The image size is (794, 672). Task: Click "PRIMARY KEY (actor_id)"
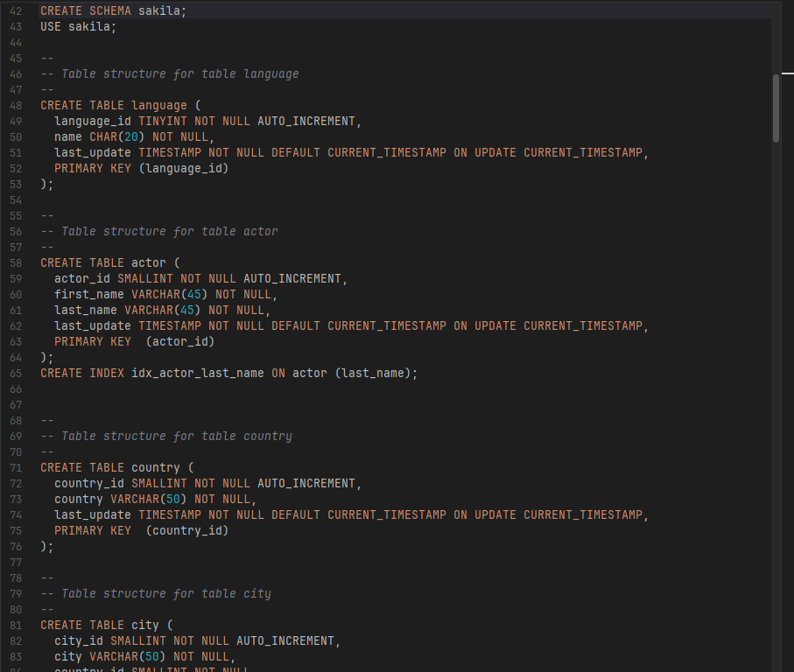tap(134, 341)
